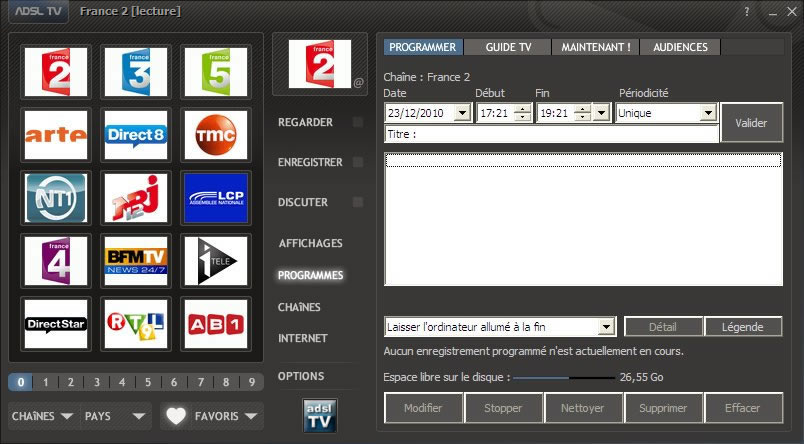The height and width of the screenshot is (444, 804).
Task: Open the Date dropdown calendar
Action: click(463, 113)
